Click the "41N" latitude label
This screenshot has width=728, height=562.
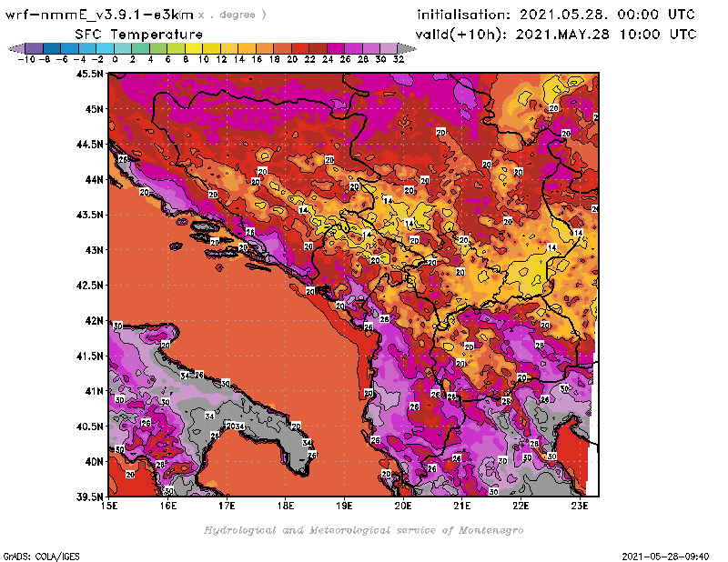click(x=94, y=391)
